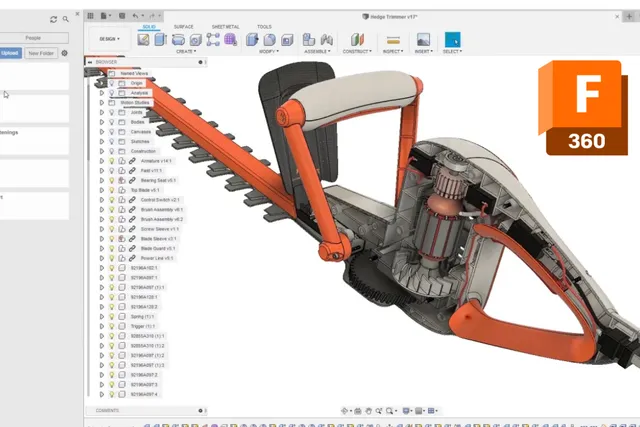The width and height of the screenshot is (640, 427).
Task: Click the Shell tool icon
Action: [x=287, y=40]
